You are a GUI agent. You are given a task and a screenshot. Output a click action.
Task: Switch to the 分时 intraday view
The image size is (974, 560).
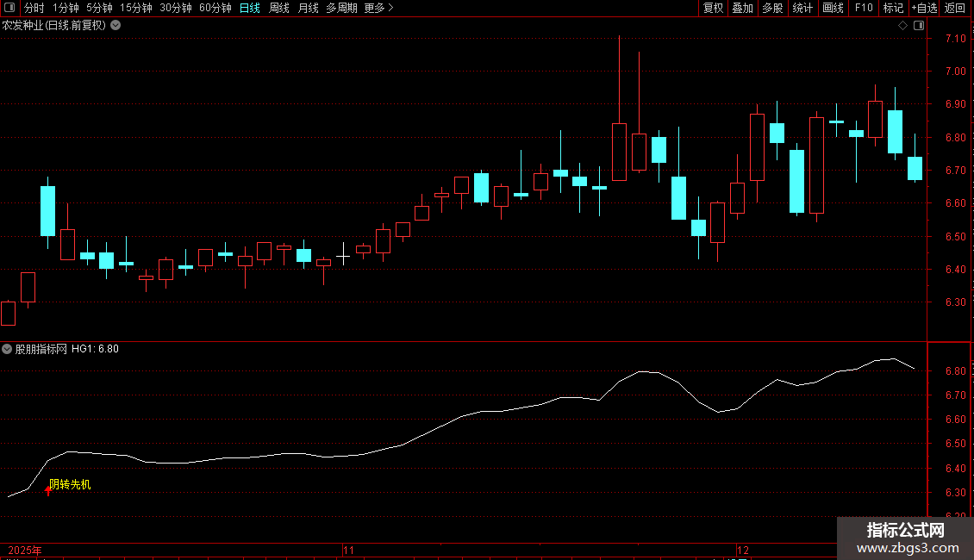(x=34, y=8)
